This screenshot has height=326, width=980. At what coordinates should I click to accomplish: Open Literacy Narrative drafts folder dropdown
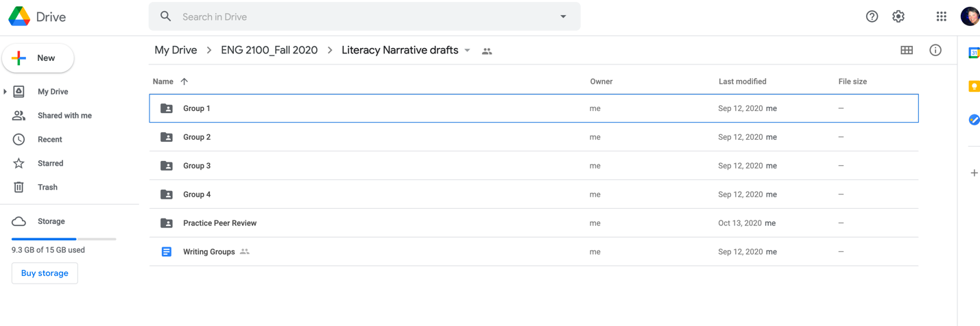click(x=468, y=51)
